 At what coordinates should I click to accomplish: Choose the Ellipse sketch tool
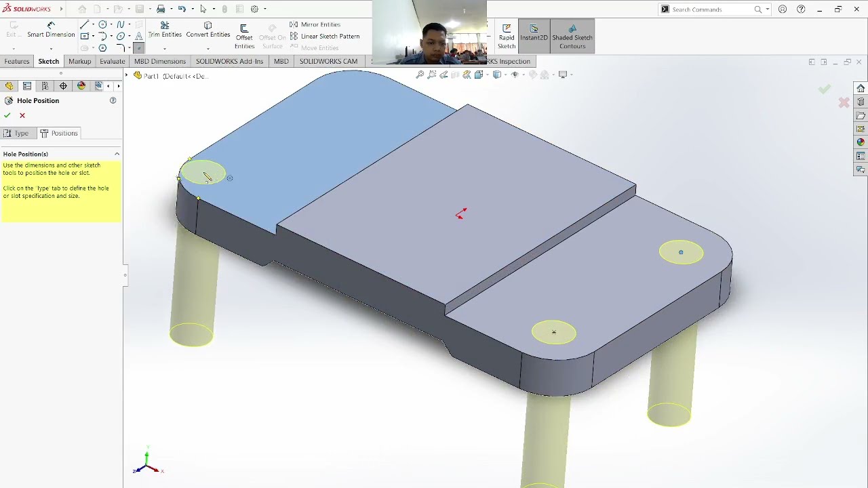(121, 36)
